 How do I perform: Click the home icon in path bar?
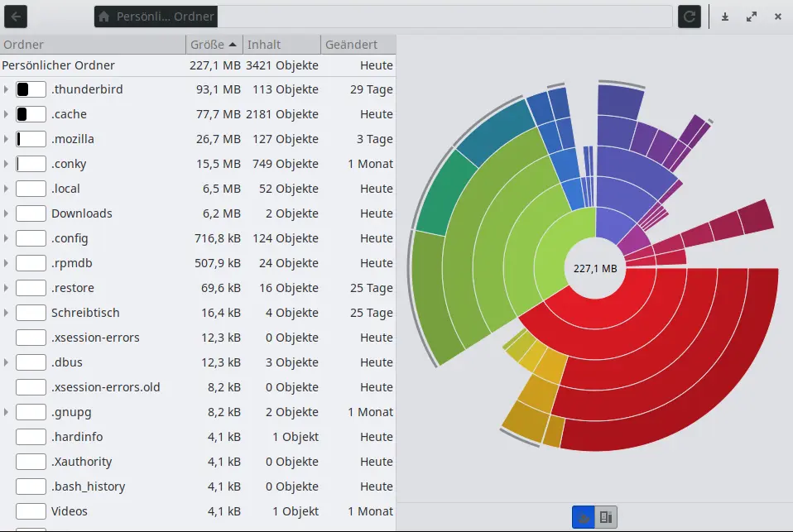pyautogui.click(x=103, y=17)
